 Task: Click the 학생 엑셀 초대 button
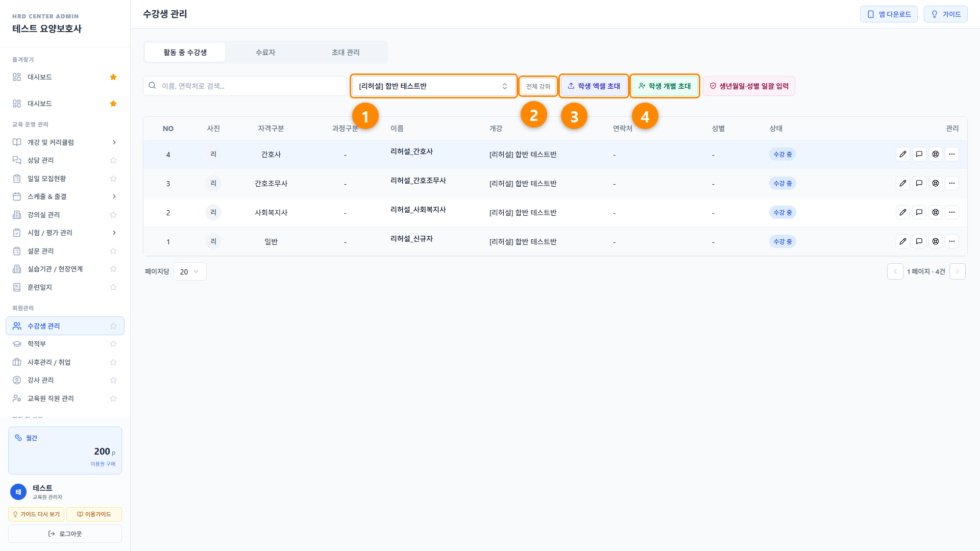[594, 86]
